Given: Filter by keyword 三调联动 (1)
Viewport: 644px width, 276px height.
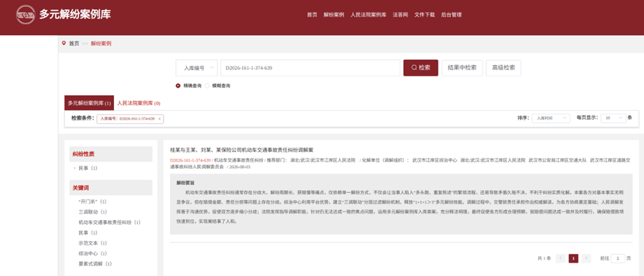Looking at the screenshot, I should point(92,212).
